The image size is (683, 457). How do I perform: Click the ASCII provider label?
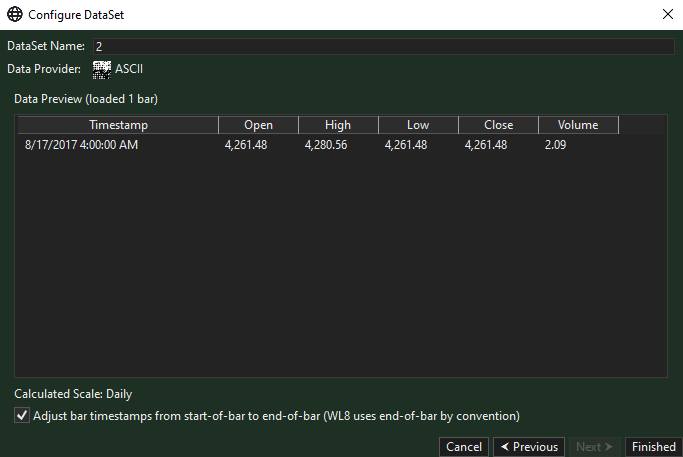129,69
